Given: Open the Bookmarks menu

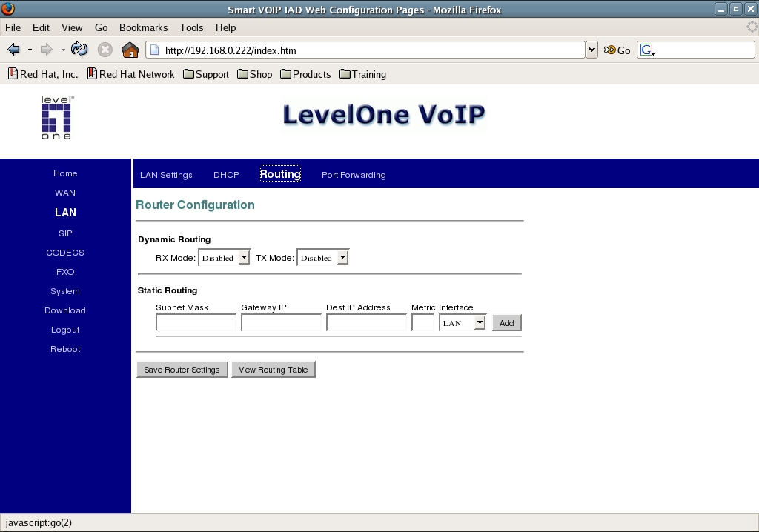Looking at the screenshot, I should click(143, 27).
